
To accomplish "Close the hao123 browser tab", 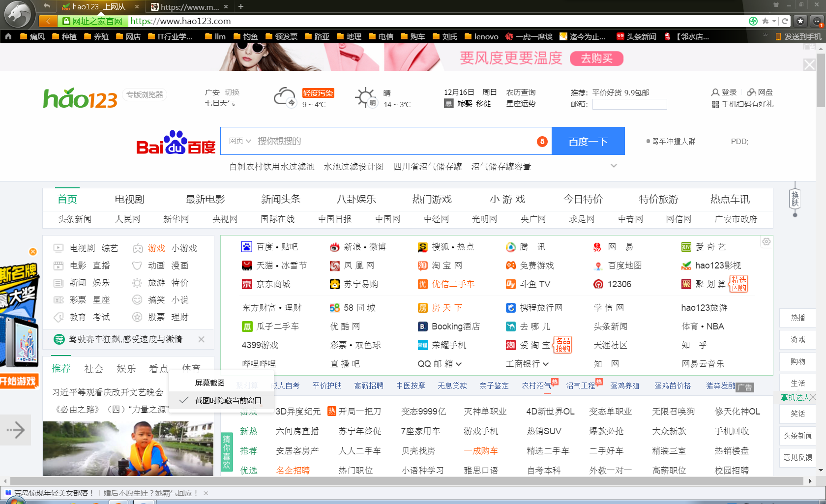I will click(137, 7).
